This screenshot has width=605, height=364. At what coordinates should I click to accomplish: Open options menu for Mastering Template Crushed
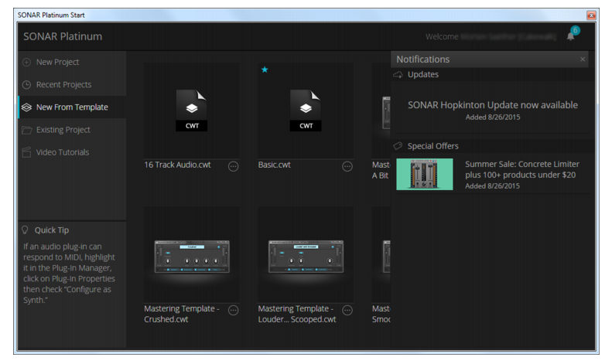pyautogui.click(x=233, y=310)
